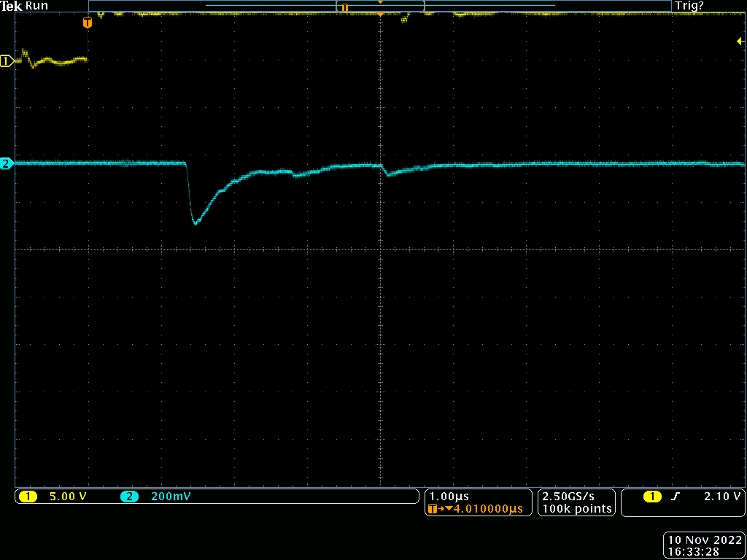
Task: Click the 100k points record length
Action: click(x=577, y=508)
